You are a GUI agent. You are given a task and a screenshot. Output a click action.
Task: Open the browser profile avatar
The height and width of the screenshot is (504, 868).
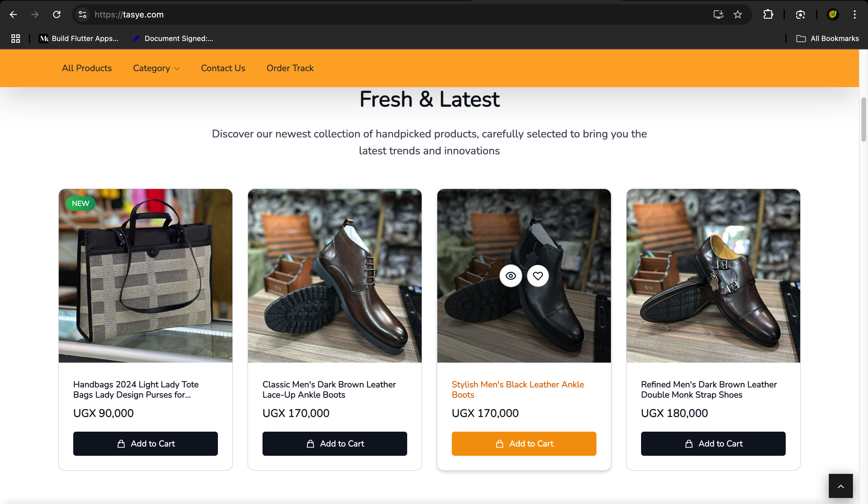coord(832,14)
